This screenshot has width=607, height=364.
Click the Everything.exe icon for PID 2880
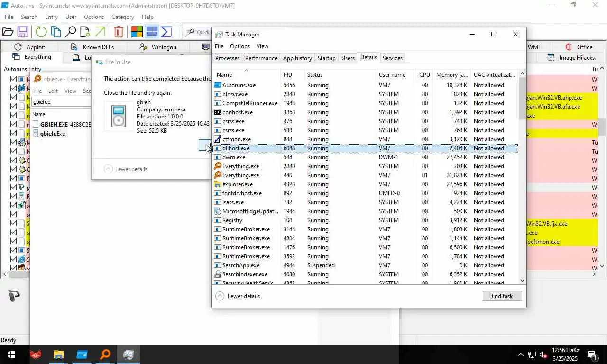(218, 166)
